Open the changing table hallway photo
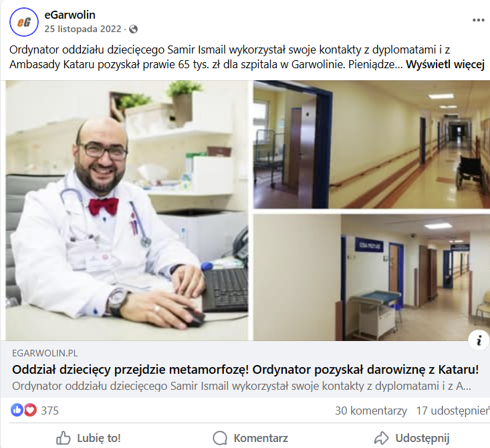 click(372, 277)
